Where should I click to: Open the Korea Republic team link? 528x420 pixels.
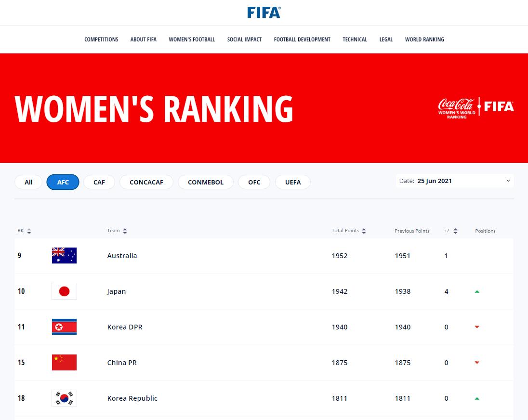[132, 398]
